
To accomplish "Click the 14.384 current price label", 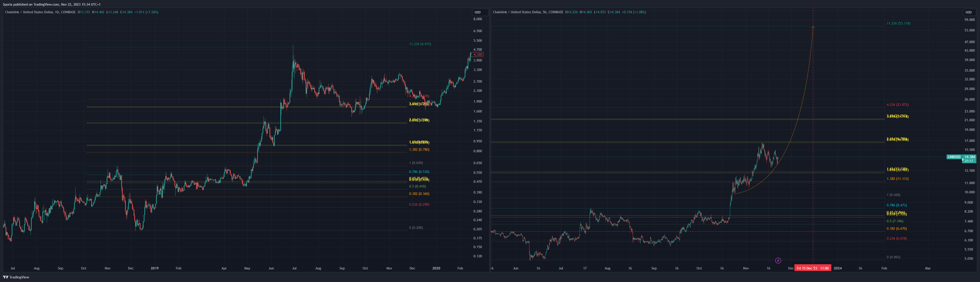I will click(x=969, y=157).
